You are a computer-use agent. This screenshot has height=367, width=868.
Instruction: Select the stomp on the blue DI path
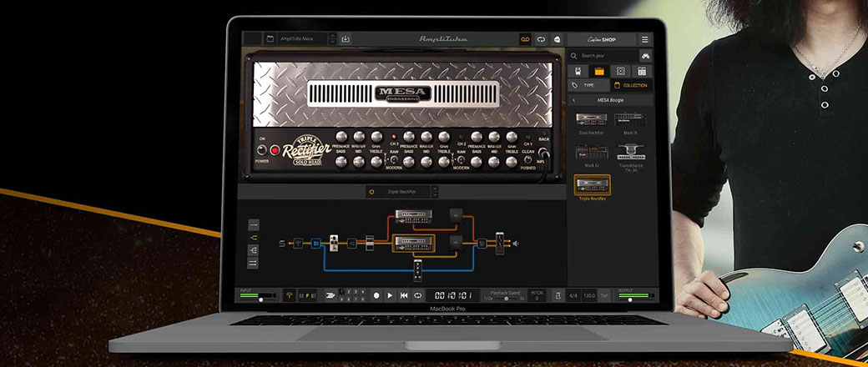(x=418, y=269)
